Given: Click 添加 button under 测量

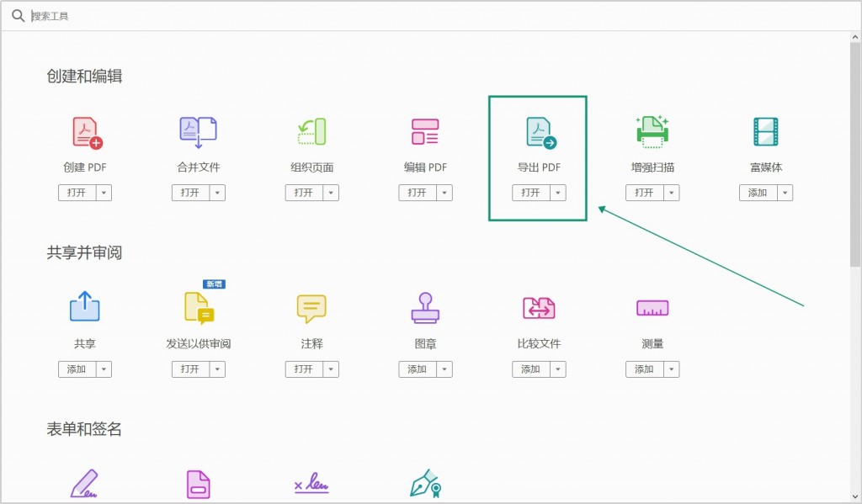Looking at the screenshot, I should point(644,369).
